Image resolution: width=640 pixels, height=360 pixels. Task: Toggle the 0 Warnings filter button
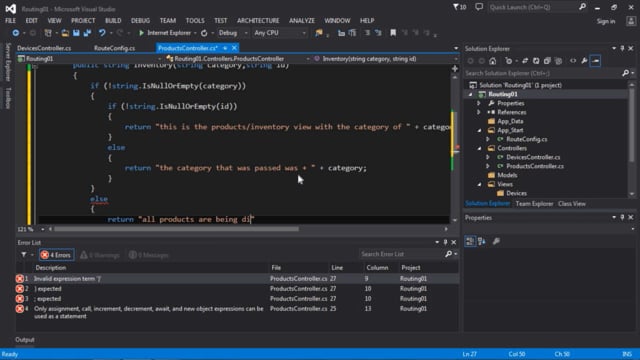pos(100,255)
